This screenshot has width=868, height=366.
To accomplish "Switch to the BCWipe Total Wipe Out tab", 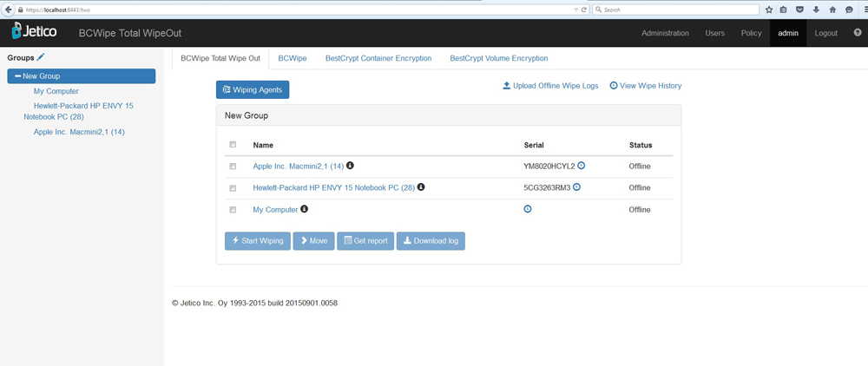I will click(220, 58).
